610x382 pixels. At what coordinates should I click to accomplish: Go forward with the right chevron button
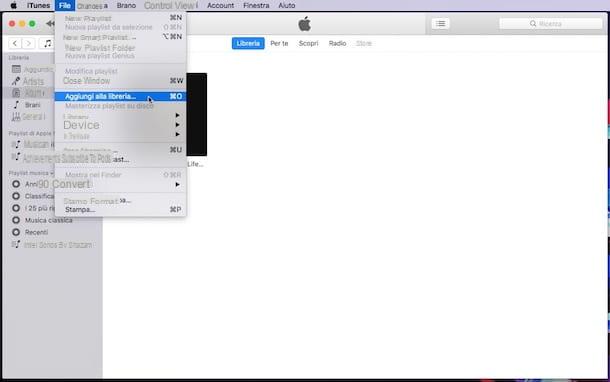point(28,43)
